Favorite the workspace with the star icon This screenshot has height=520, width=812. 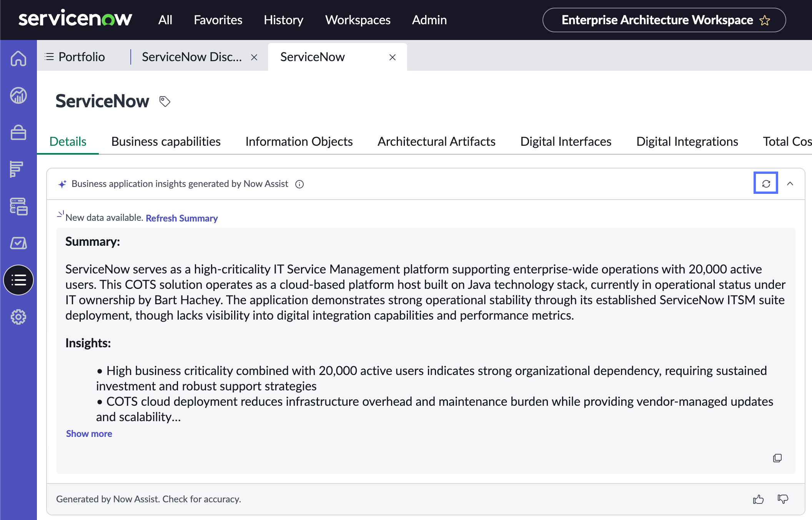click(765, 20)
